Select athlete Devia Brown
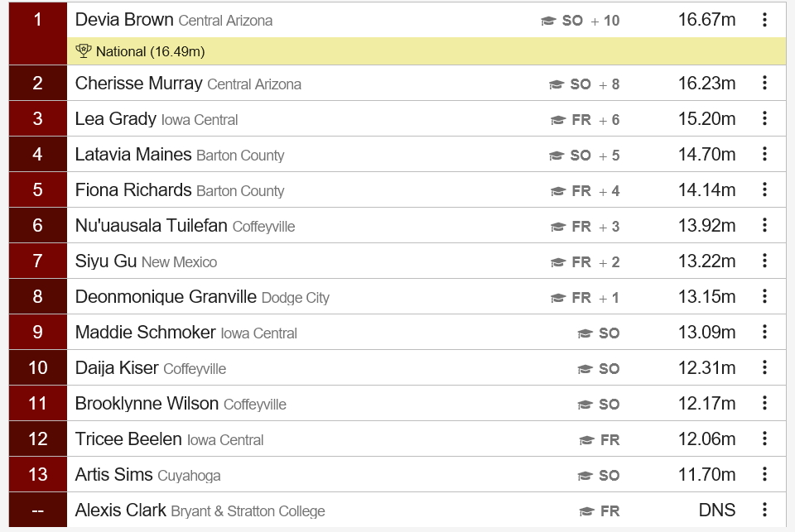This screenshot has height=532, width=795. coord(123,20)
